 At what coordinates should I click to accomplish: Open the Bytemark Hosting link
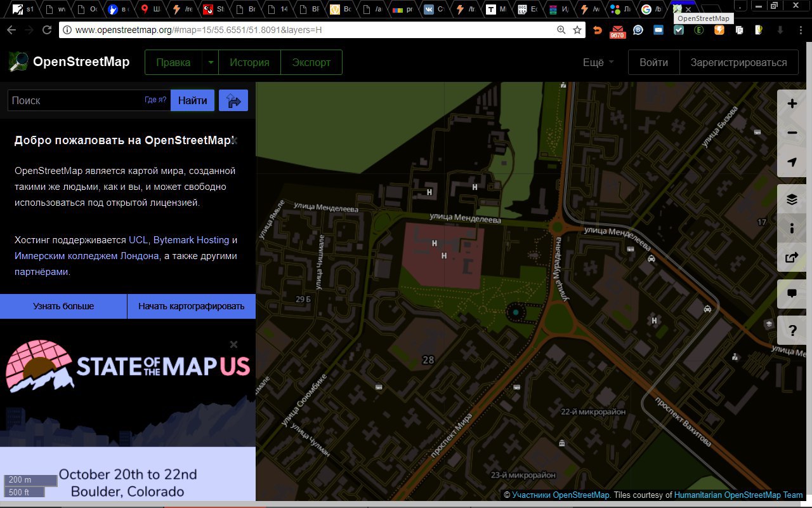(191, 240)
